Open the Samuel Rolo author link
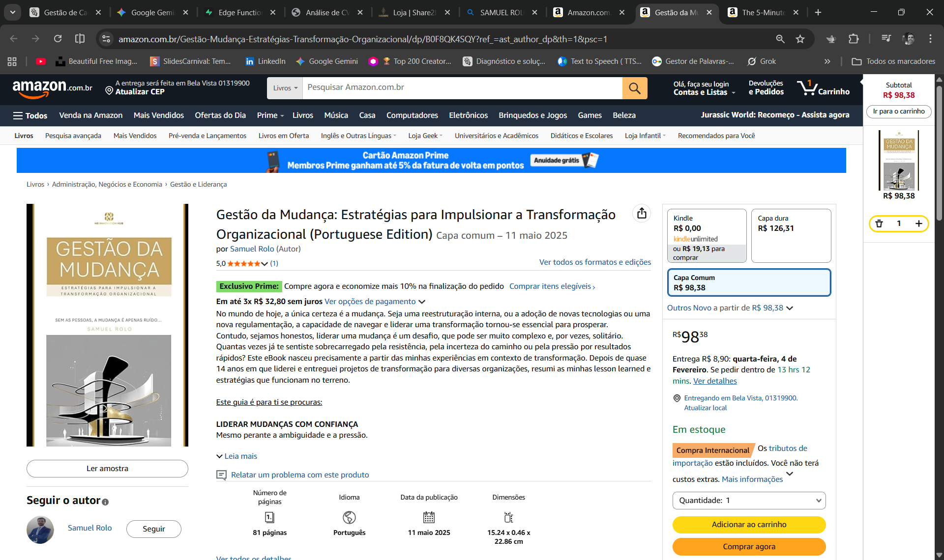Viewport: 944px width, 560px height. pos(252,249)
